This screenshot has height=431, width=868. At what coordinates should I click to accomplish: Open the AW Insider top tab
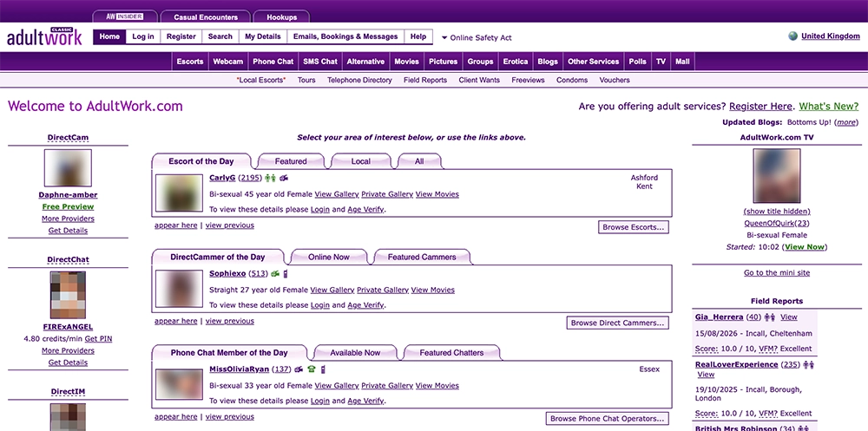[124, 16]
